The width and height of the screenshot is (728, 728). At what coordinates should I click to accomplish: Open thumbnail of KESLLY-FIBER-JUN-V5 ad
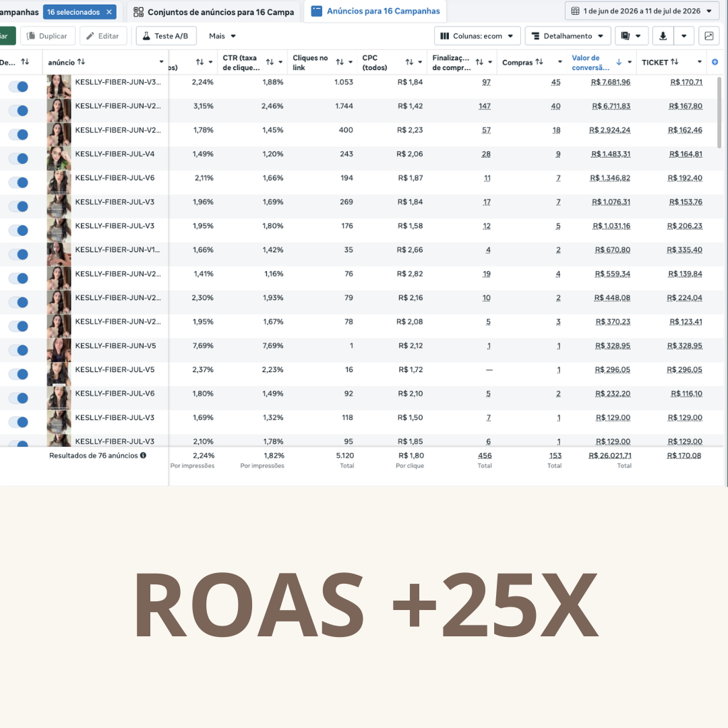tap(59, 350)
